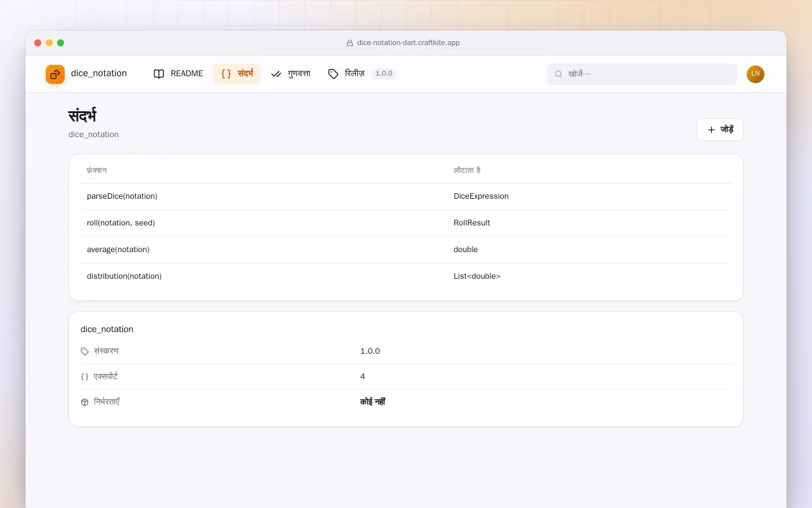Click the search magnifier icon

point(559,74)
